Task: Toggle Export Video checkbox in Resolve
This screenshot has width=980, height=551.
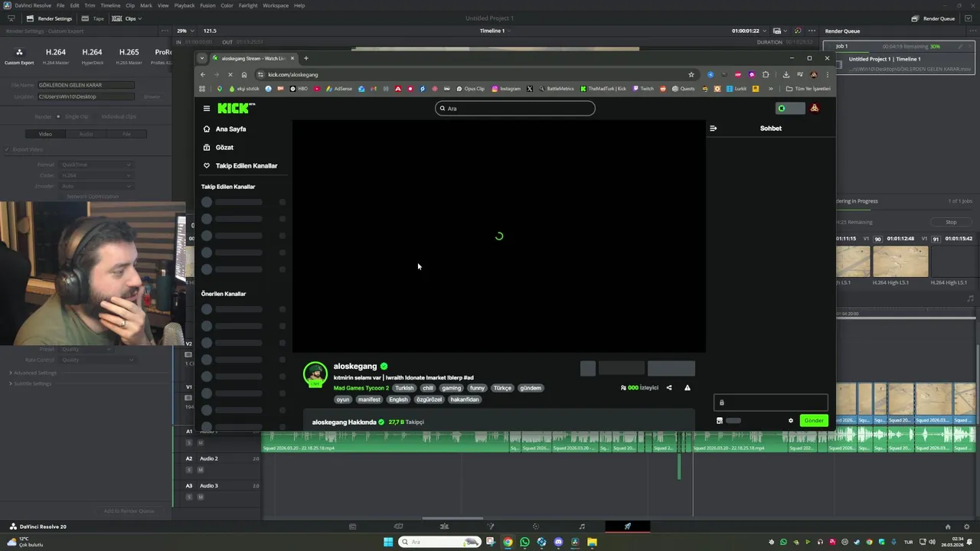Action: 7,149
